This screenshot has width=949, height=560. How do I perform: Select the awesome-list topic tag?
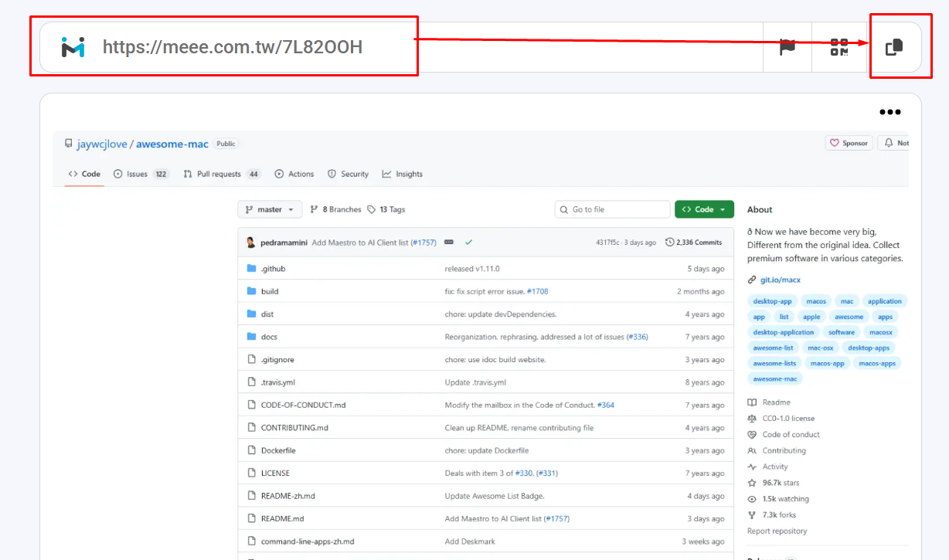pos(773,348)
